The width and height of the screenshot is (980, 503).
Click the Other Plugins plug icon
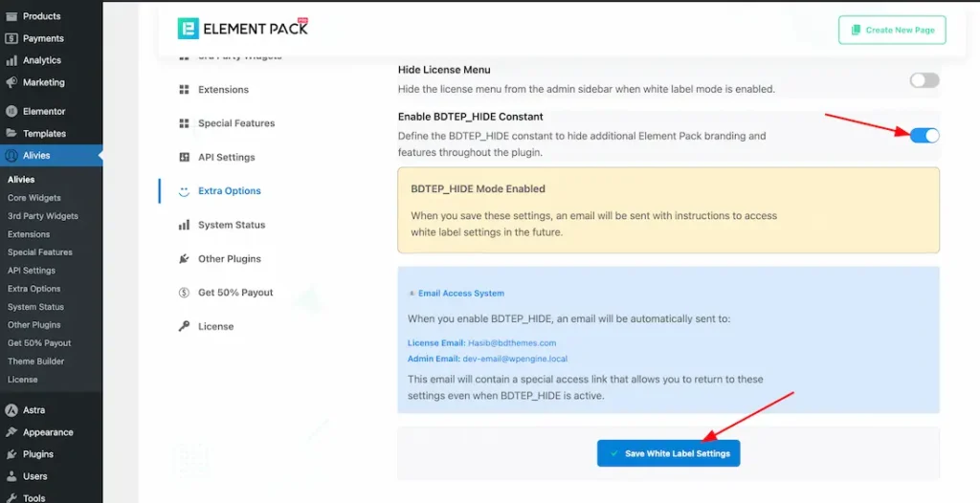coord(184,259)
